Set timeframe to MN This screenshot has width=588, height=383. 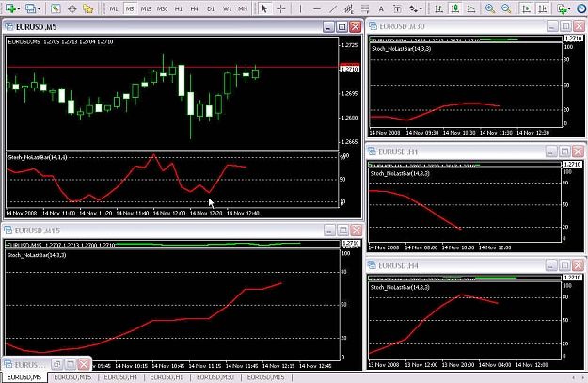pos(243,8)
